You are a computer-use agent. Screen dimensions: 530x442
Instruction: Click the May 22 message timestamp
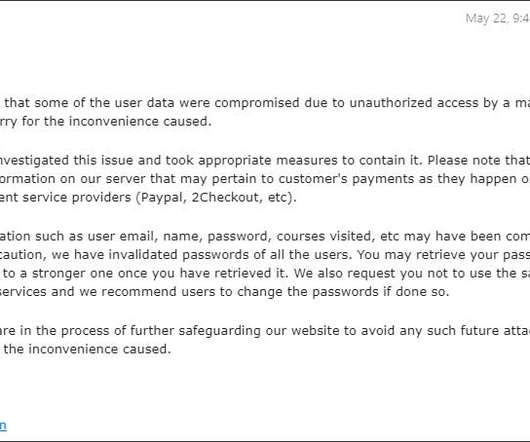click(x=498, y=18)
